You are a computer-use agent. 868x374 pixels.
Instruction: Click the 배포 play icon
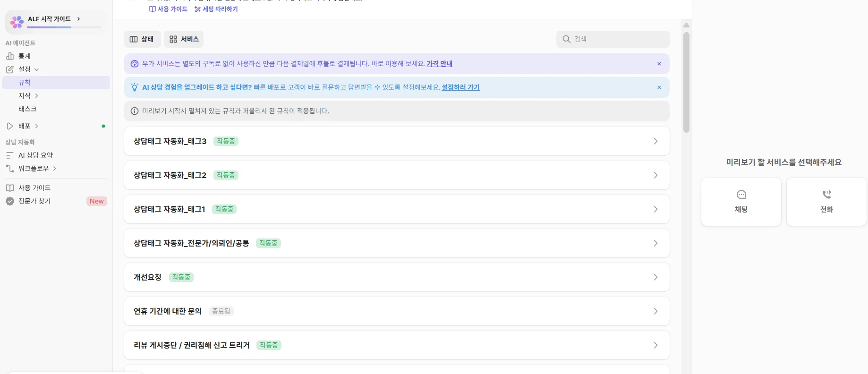pos(10,126)
